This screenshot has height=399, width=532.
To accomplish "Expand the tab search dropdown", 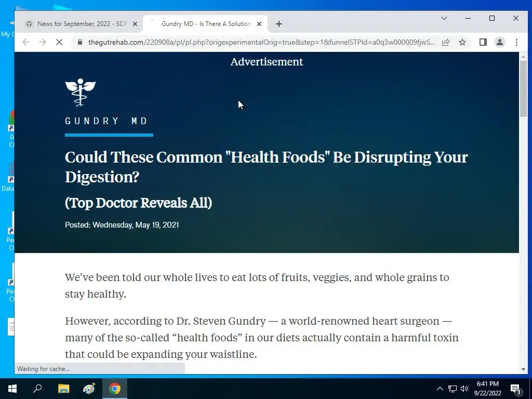I will click(x=444, y=18).
